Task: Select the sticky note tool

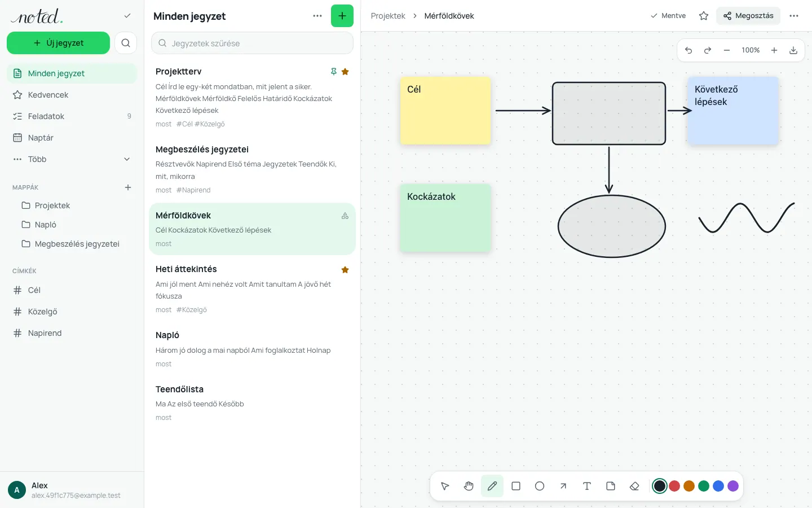Action: (x=611, y=486)
